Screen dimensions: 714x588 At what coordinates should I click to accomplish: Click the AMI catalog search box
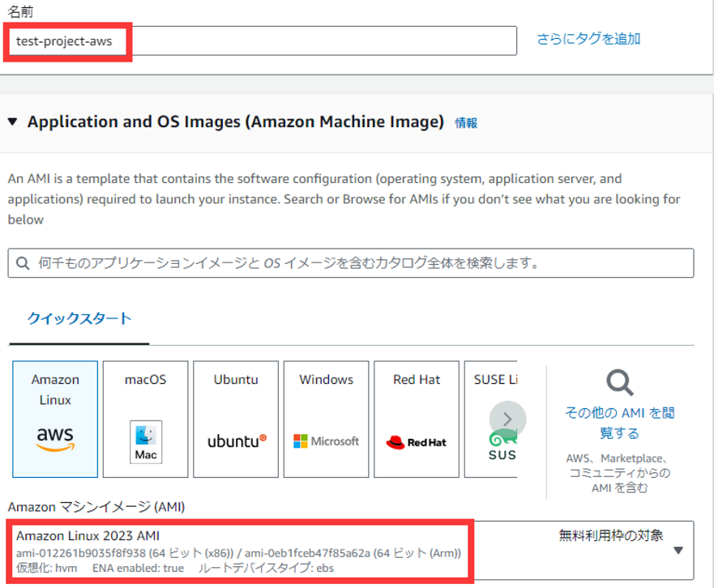[x=351, y=263]
